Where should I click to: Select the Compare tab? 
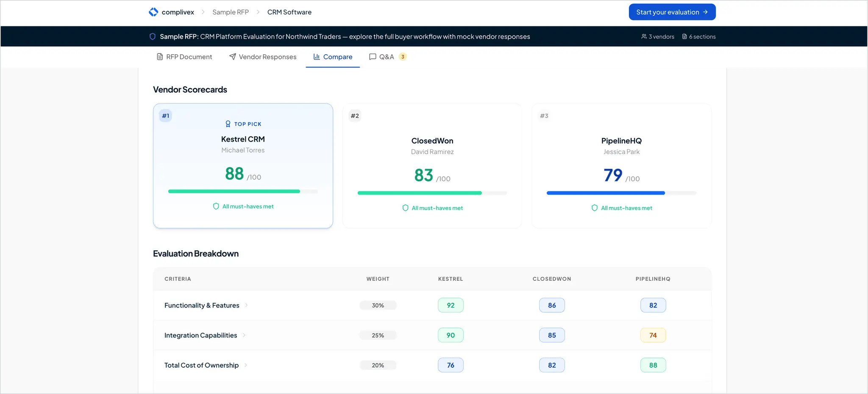tap(333, 57)
